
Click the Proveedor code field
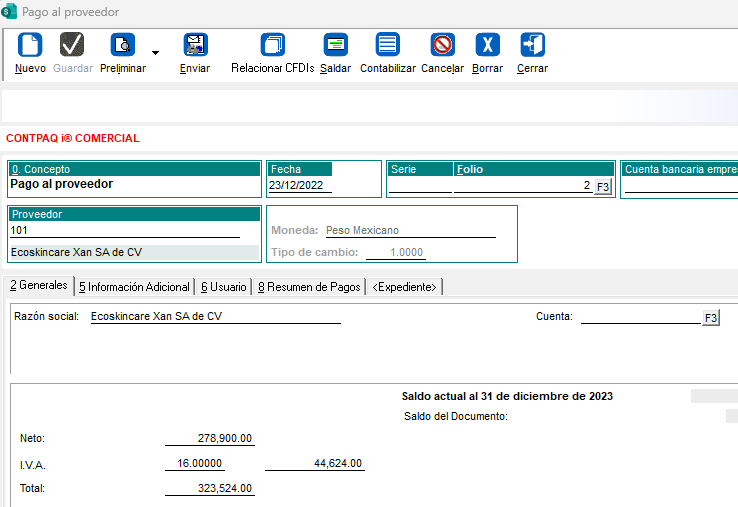click(x=125, y=231)
